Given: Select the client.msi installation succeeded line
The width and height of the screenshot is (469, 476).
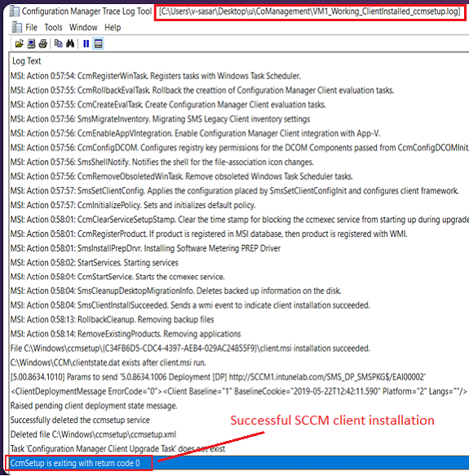Looking at the screenshot, I should 239,348.
